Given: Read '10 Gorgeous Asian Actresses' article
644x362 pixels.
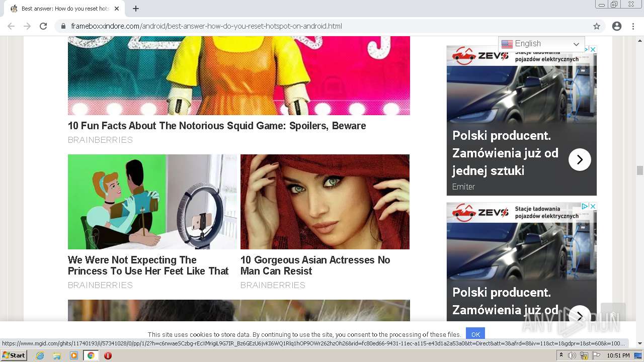Looking at the screenshot, I should [x=315, y=265].
